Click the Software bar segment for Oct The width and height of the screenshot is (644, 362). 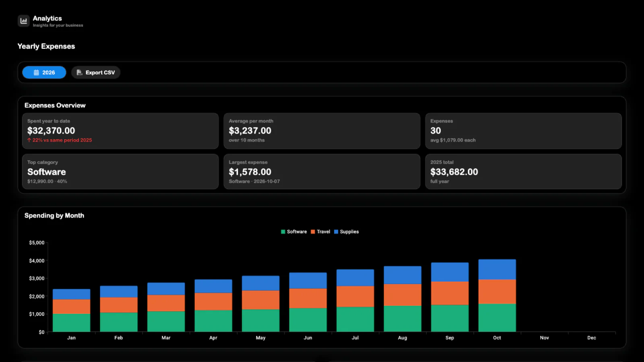pos(497,318)
